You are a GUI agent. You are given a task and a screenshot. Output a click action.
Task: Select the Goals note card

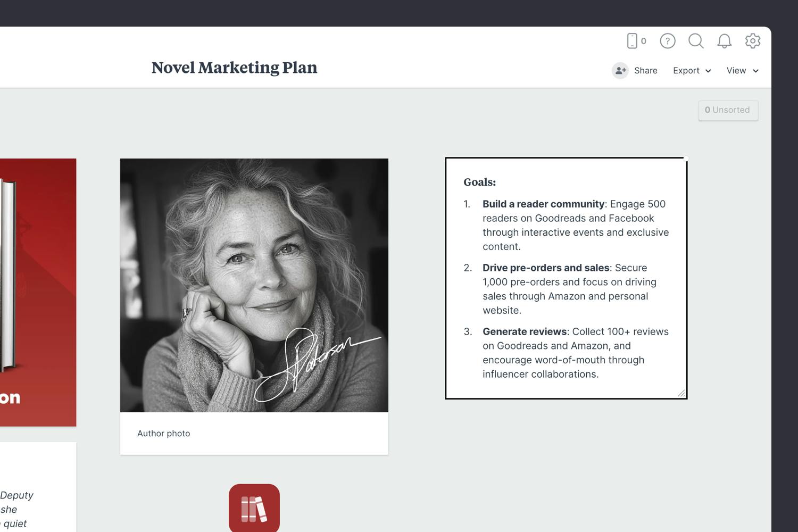pos(566,278)
